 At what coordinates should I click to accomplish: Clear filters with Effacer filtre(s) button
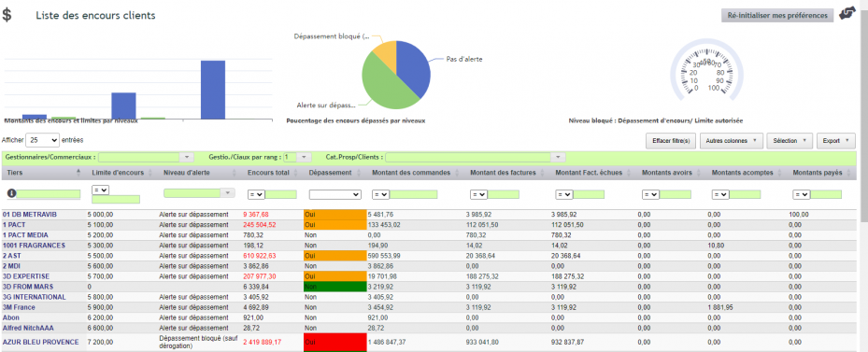[671, 141]
